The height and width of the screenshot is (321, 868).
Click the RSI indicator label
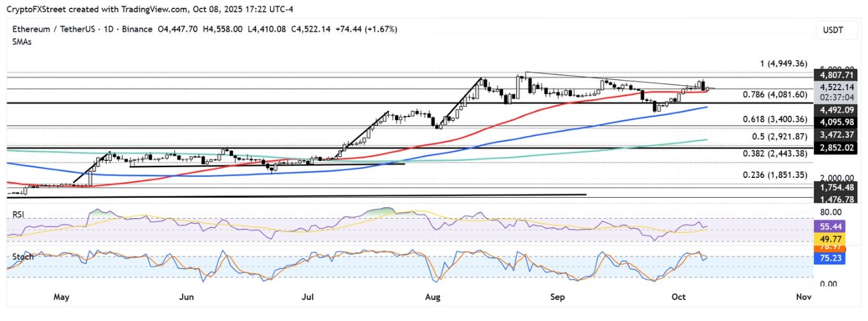[19, 215]
